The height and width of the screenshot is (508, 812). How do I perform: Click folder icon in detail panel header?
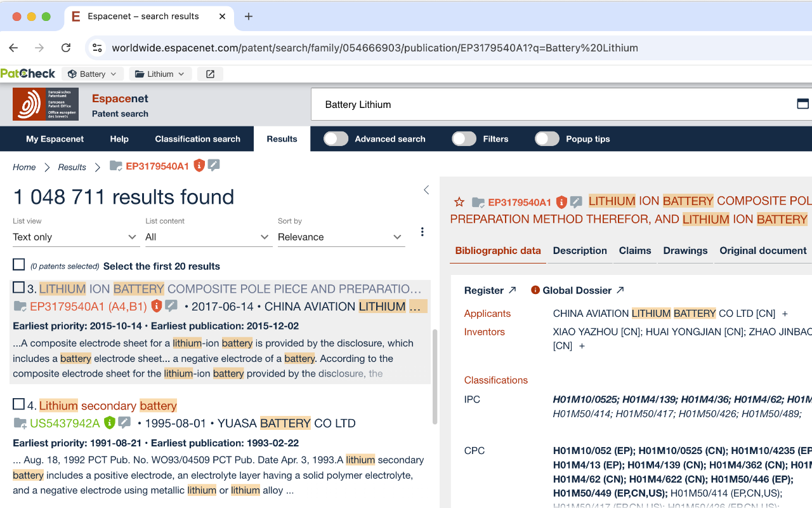click(x=478, y=203)
